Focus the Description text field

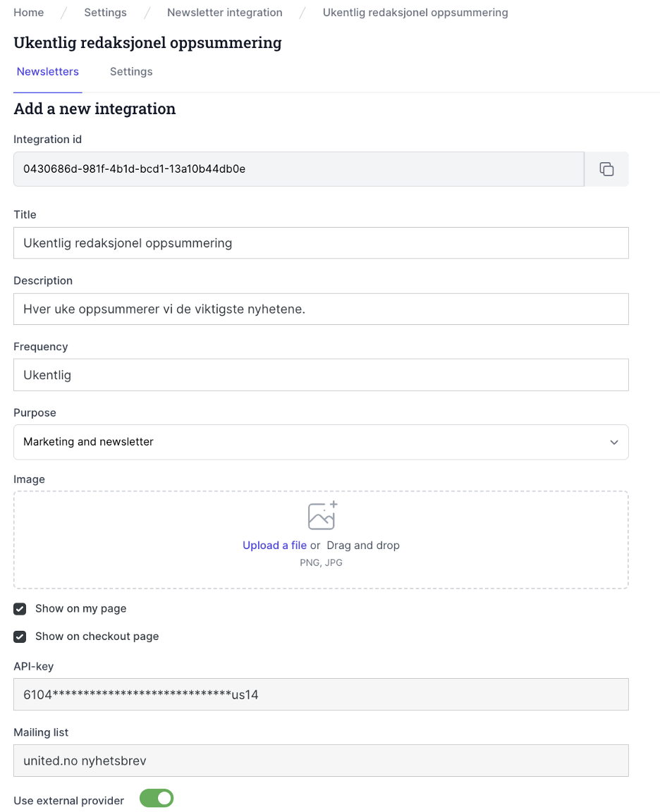(x=321, y=309)
